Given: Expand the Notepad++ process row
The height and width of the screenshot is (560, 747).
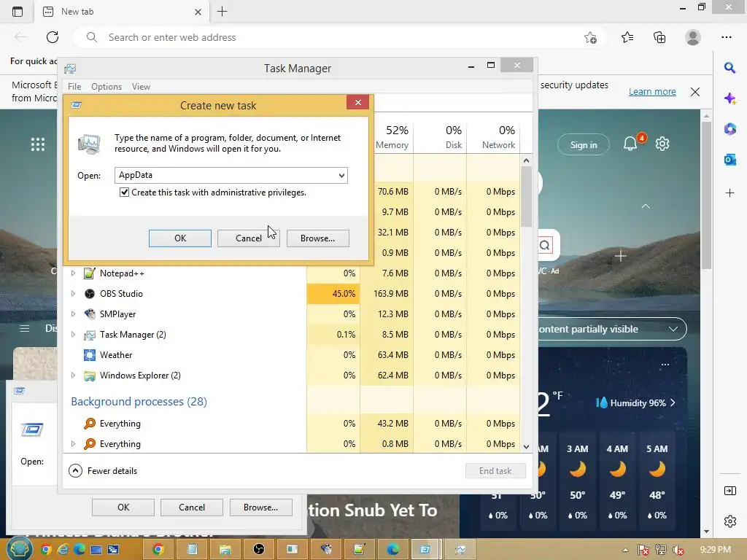Looking at the screenshot, I should click(x=73, y=273).
